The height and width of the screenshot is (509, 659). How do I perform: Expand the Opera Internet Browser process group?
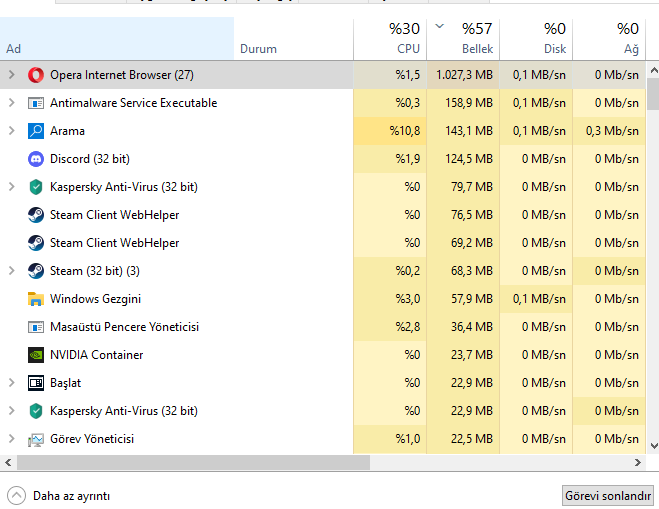(x=11, y=75)
